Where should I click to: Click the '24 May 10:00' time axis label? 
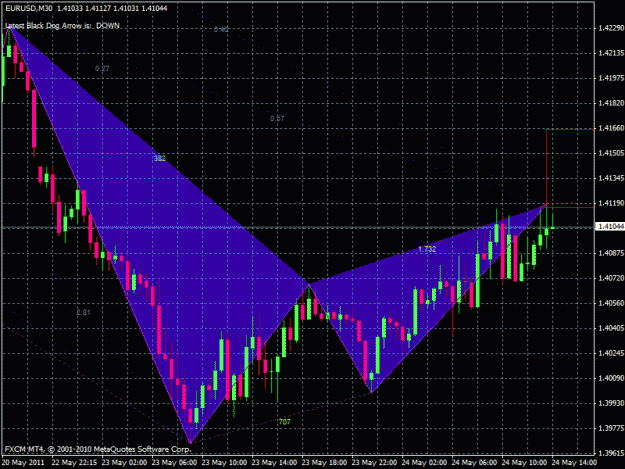pos(524,463)
